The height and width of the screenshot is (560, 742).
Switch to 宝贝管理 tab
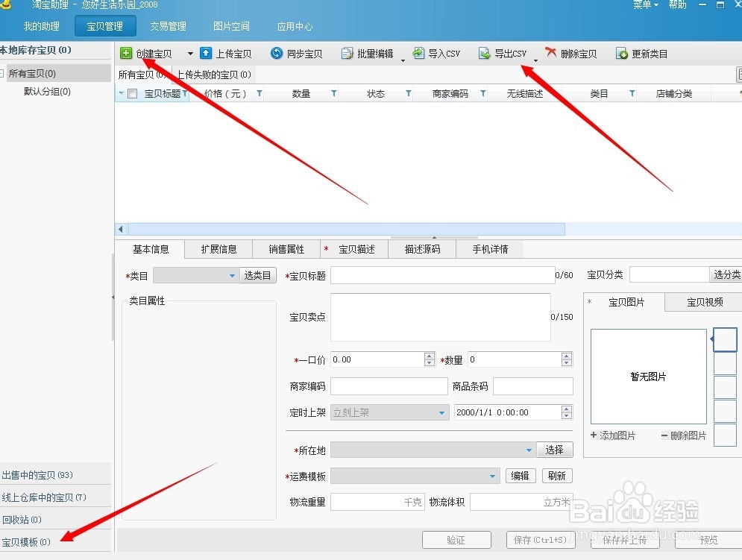(x=105, y=26)
